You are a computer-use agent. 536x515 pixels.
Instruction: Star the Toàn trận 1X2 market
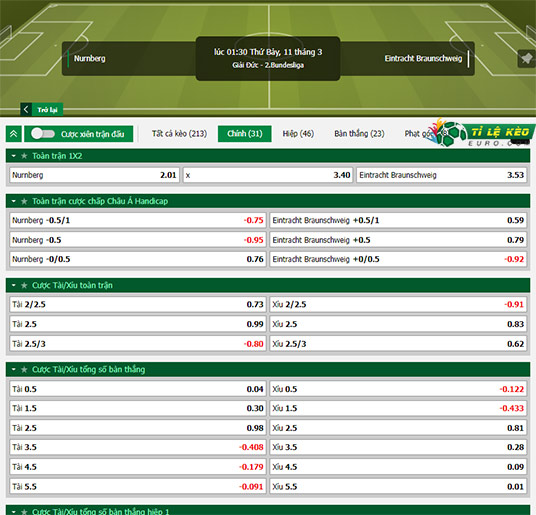24,156
